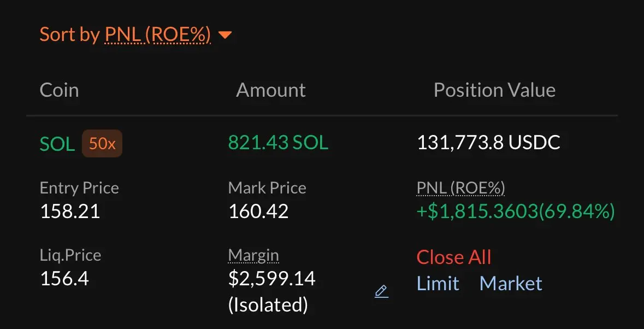Click the underlined PNL (ROE%) label

point(461,188)
